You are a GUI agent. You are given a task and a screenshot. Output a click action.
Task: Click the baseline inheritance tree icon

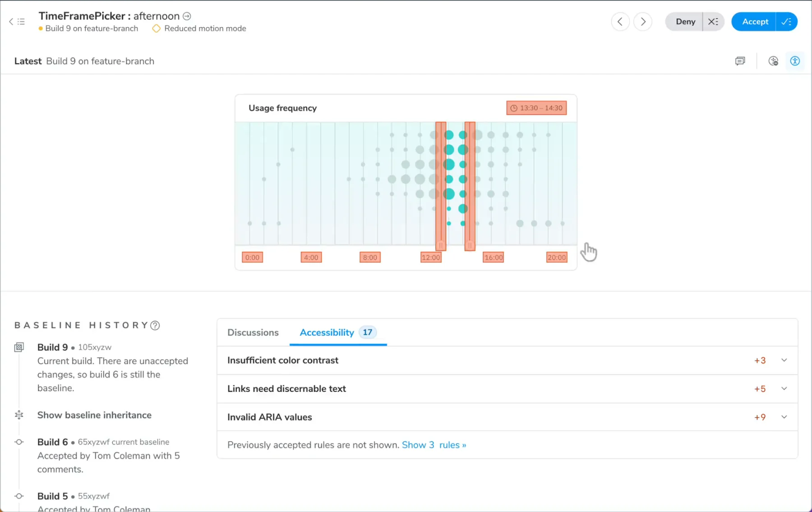19,415
